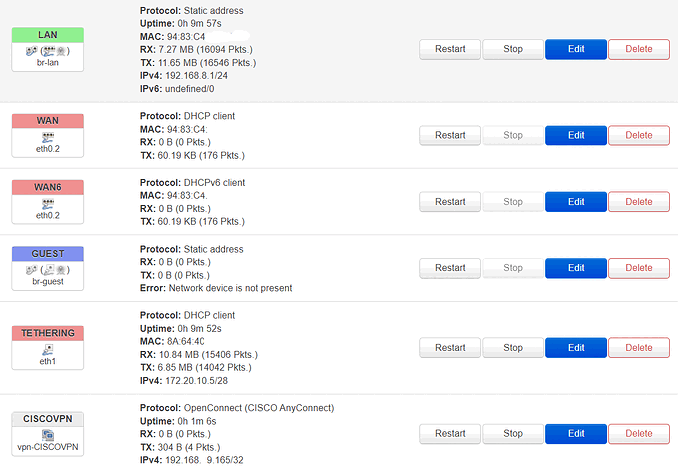690x476 pixels.
Task: Click the WAN eth0.2 ethernet icon
Action: 48,137
